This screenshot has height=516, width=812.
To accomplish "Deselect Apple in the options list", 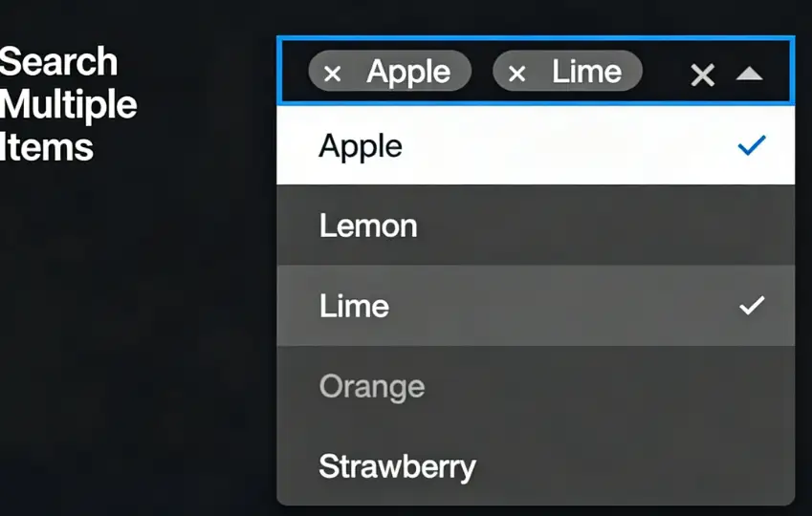I will pos(361,146).
